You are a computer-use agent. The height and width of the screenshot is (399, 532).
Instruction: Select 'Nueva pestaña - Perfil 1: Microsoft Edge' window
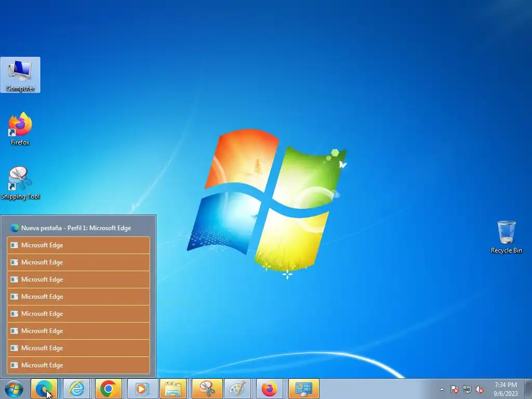click(x=78, y=228)
